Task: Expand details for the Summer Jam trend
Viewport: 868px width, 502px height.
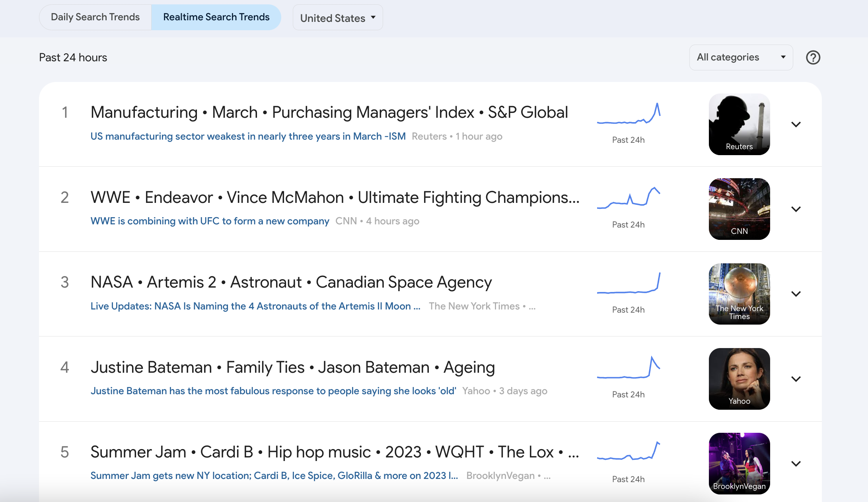Action: [x=797, y=464]
